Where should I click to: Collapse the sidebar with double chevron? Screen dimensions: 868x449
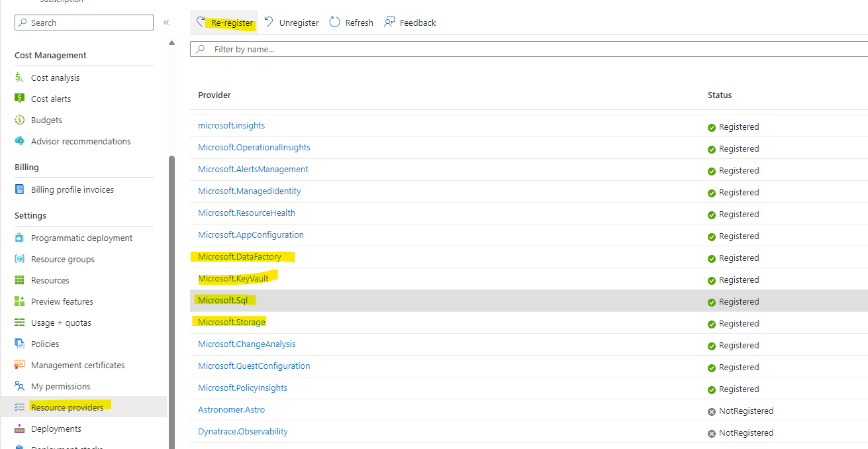click(166, 23)
